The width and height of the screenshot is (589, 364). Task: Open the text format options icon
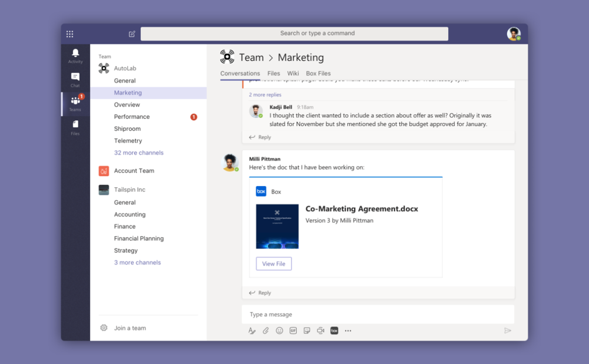(x=252, y=331)
